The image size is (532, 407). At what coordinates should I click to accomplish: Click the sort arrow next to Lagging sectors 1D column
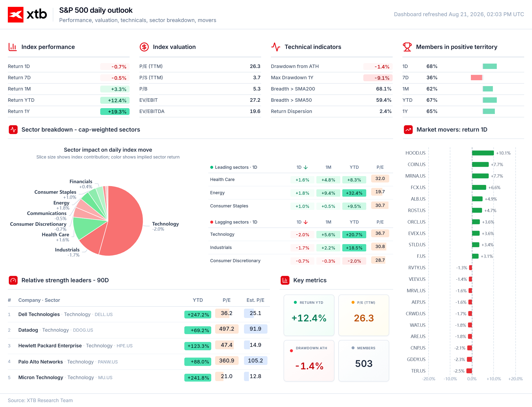(306, 222)
